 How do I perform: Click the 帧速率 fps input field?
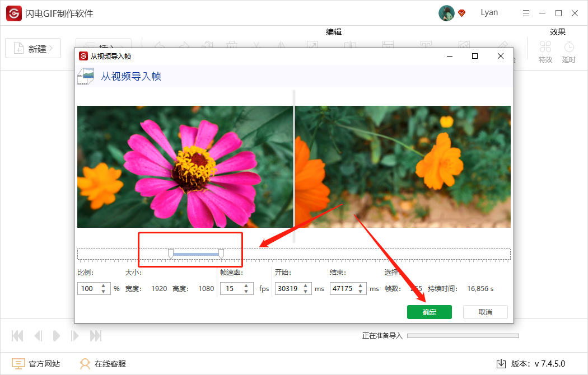tap(237, 288)
